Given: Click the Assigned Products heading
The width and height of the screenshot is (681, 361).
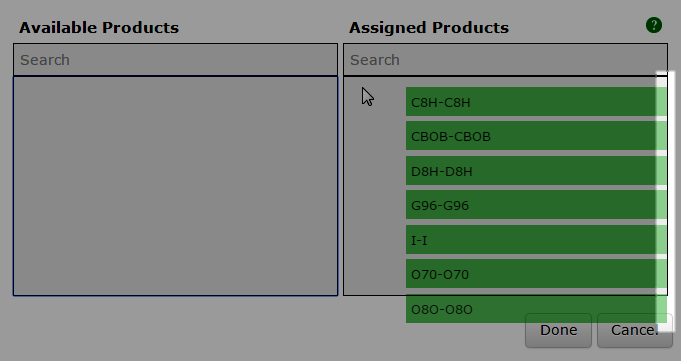Looking at the screenshot, I should tap(429, 27).
